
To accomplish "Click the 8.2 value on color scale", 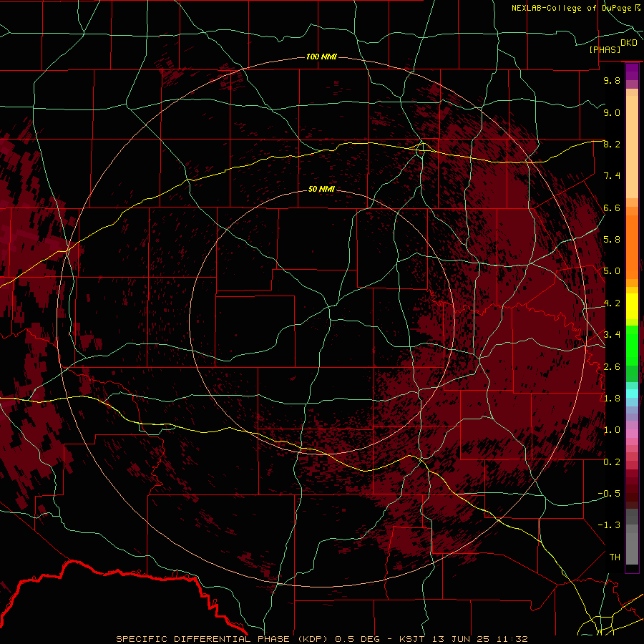I will coord(612,144).
